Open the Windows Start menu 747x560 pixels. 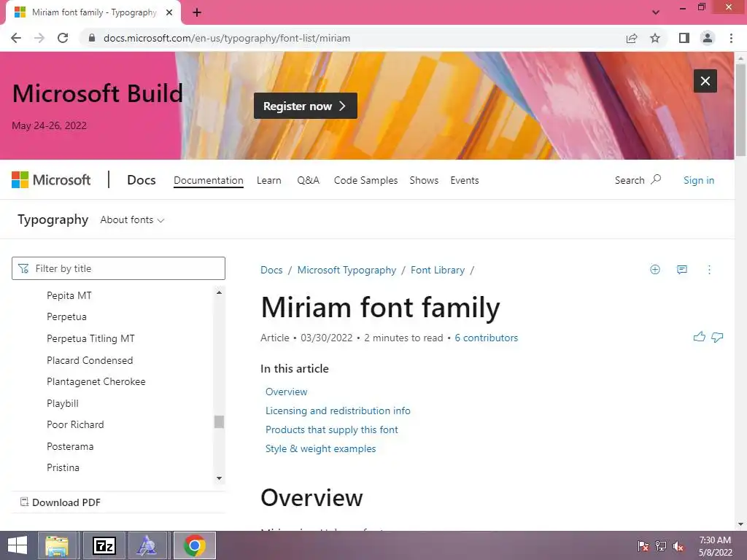coord(18,545)
